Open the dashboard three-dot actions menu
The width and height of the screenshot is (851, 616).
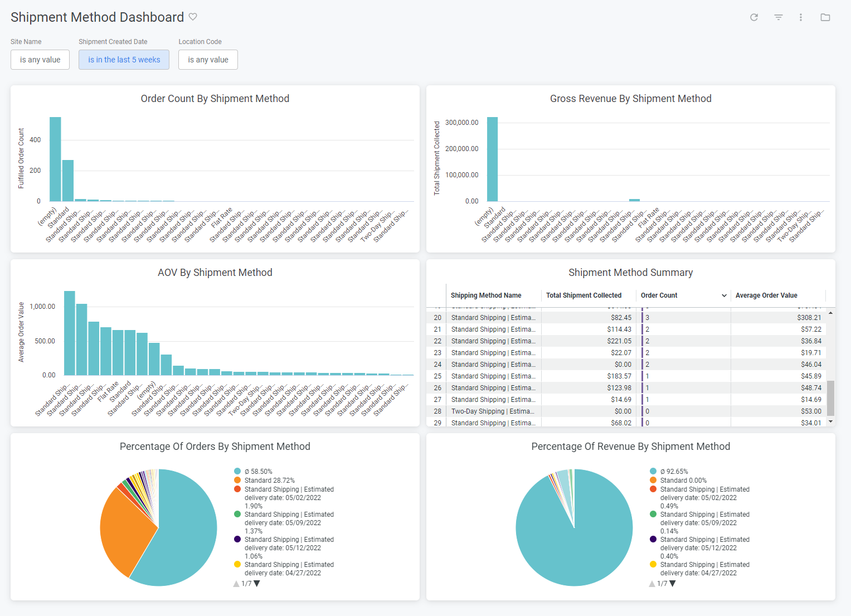pyautogui.click(x=801, y=17)
